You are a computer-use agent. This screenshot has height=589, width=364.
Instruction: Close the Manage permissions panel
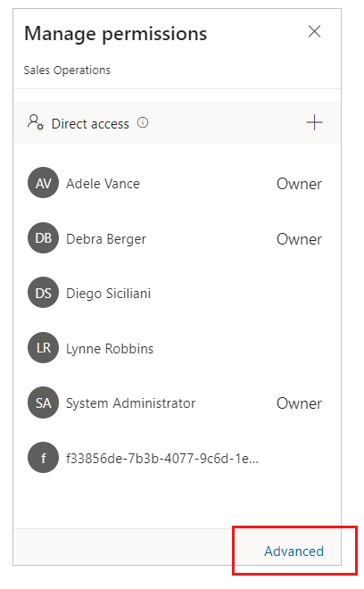[314, 31]
